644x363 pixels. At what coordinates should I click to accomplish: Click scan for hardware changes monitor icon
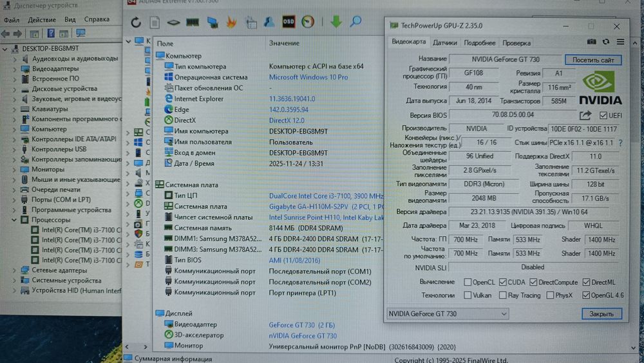(x=80, y=34)
